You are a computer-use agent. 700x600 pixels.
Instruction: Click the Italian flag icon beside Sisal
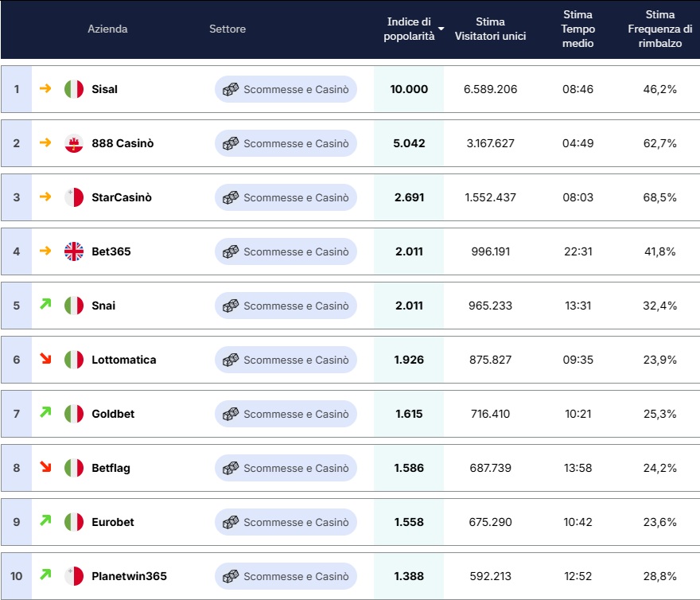(72, 89)
